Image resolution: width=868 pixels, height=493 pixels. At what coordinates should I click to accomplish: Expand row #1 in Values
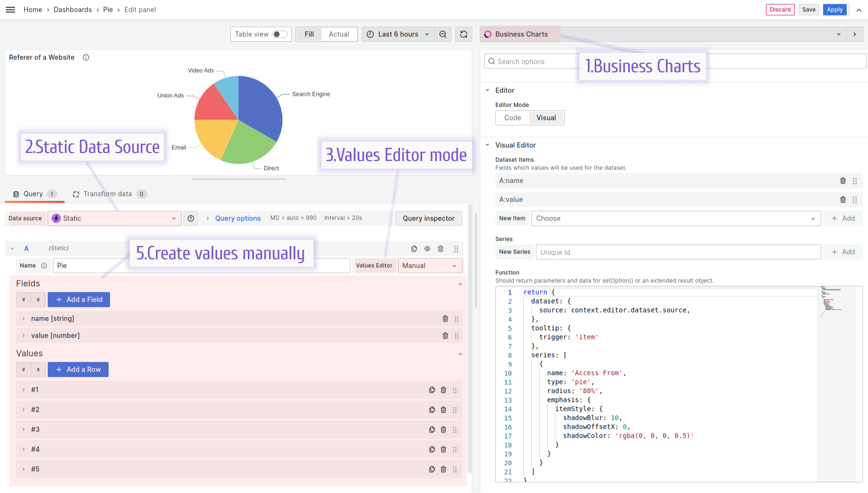point(24,390)
